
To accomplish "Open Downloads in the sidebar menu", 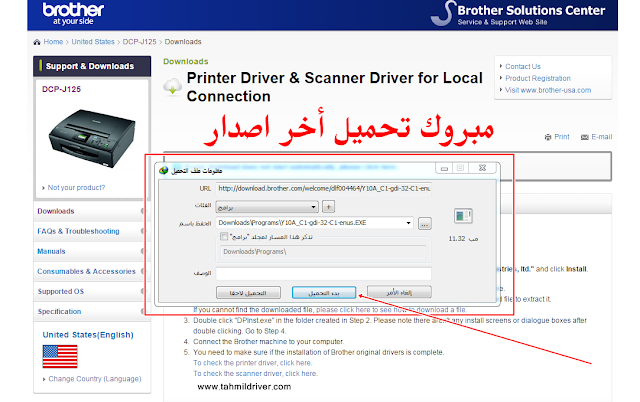I will coord(56,211).
